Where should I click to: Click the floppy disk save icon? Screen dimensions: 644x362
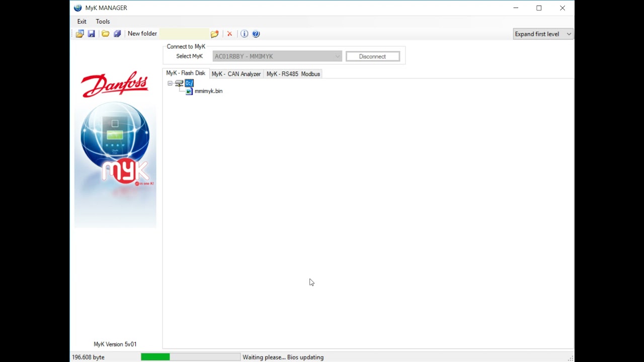pos(91,34)
